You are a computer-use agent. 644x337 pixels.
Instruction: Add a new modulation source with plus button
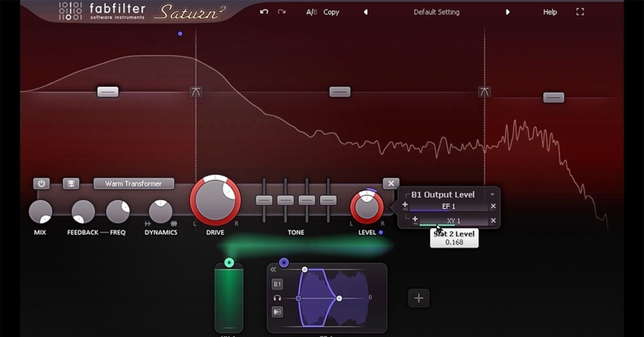pos(419,298)
